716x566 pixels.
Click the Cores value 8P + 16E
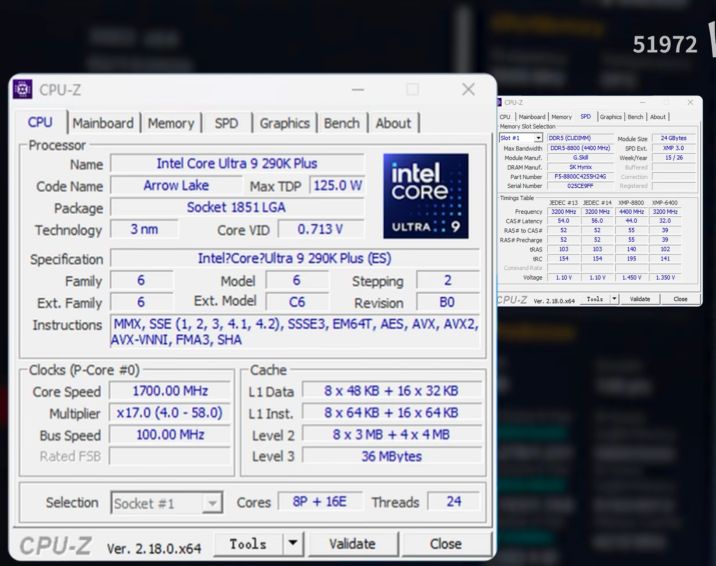tap(320, 502)
